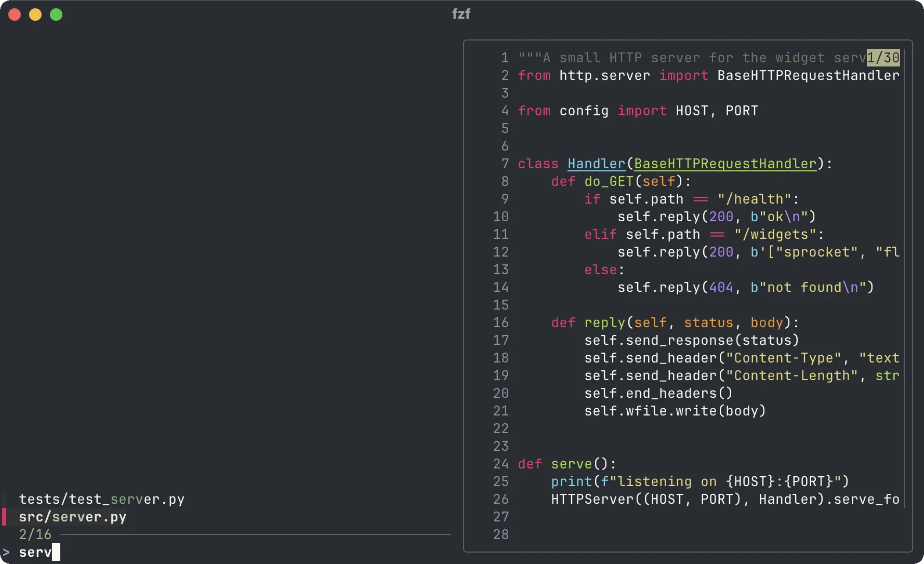This screenshot has width=924, height=564.
Task: Click the docstring "A small HTTP server" line
Action: point(692,58)
